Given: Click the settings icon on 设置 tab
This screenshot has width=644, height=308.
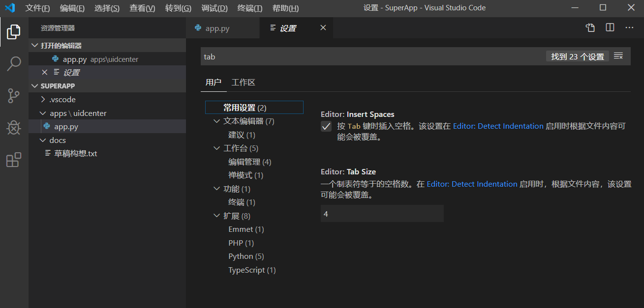Looking at the screenshot, I should 273,28.
